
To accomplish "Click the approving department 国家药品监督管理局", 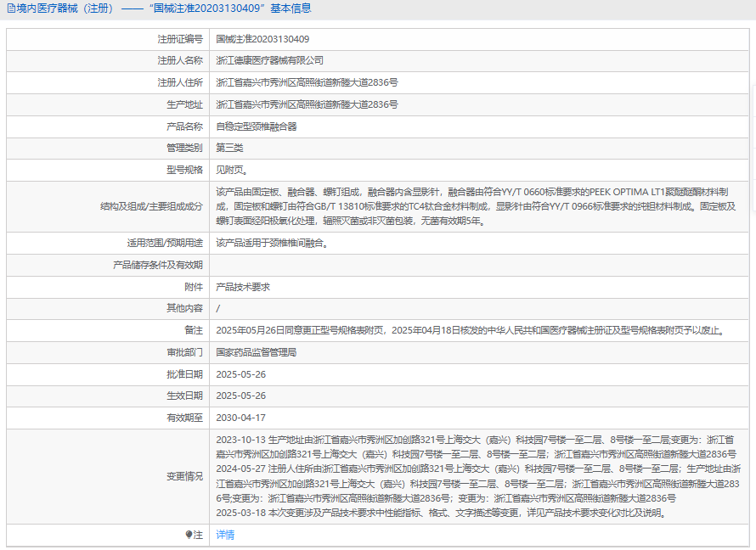I will pyautogui.click(x=257, y=351).
